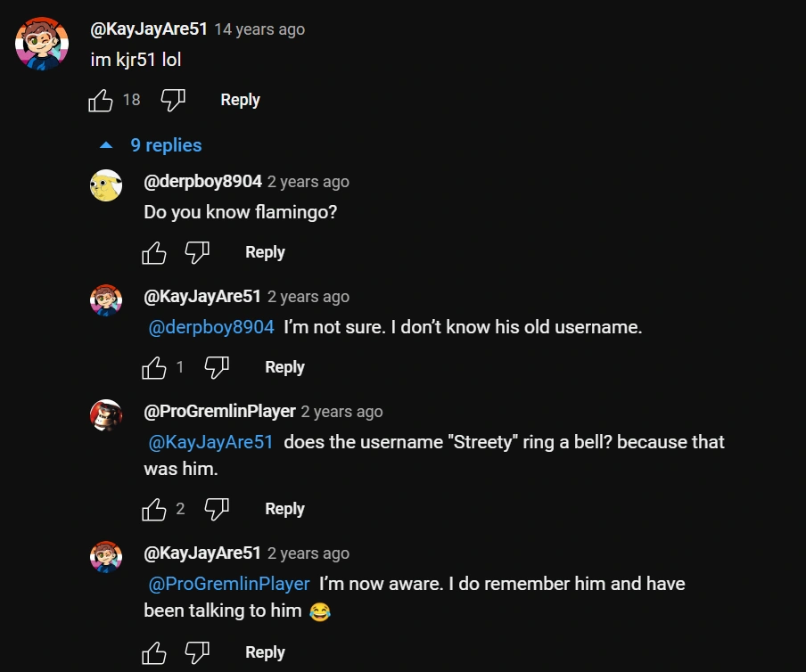Dislike the bottom reply from KayJayAre51
Viewport: 806px width, 672px height.
(x=198, y=652)
